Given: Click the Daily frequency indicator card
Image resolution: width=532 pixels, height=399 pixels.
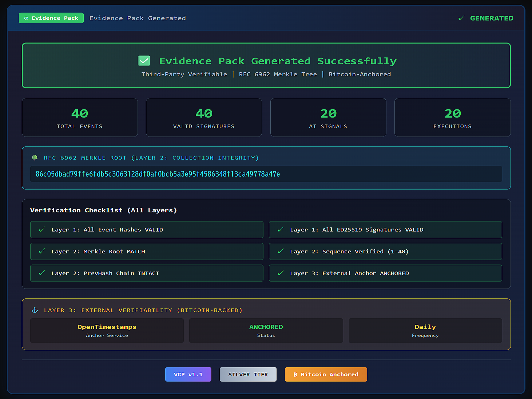Looking at the screenshot, I should tap(425, 330).
